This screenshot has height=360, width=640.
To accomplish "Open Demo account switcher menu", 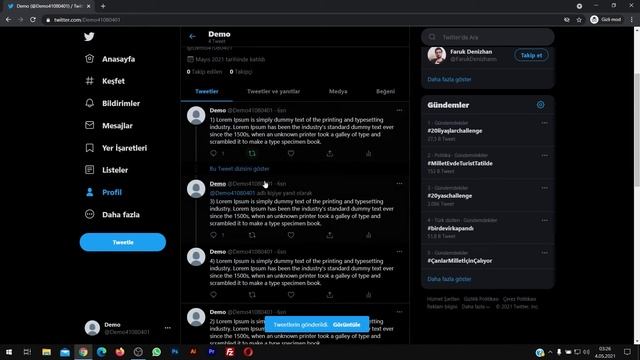I will point(128,328).
